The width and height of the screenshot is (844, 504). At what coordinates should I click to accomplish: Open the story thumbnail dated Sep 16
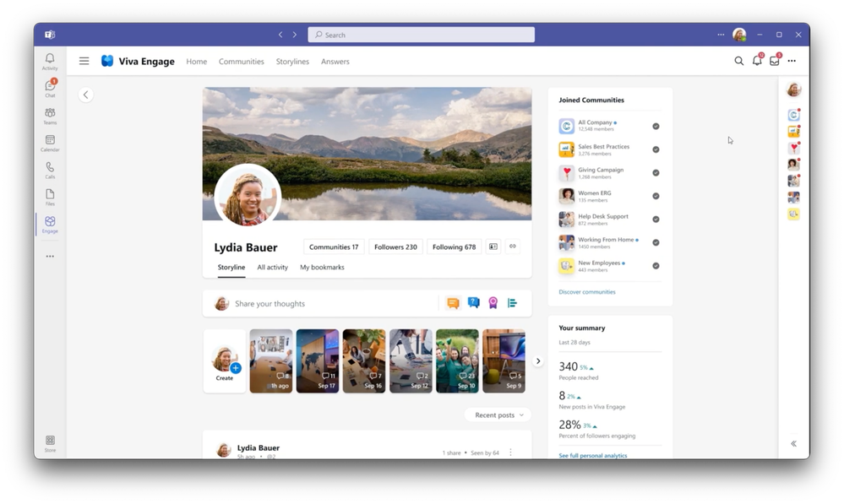tap(364, 361)
